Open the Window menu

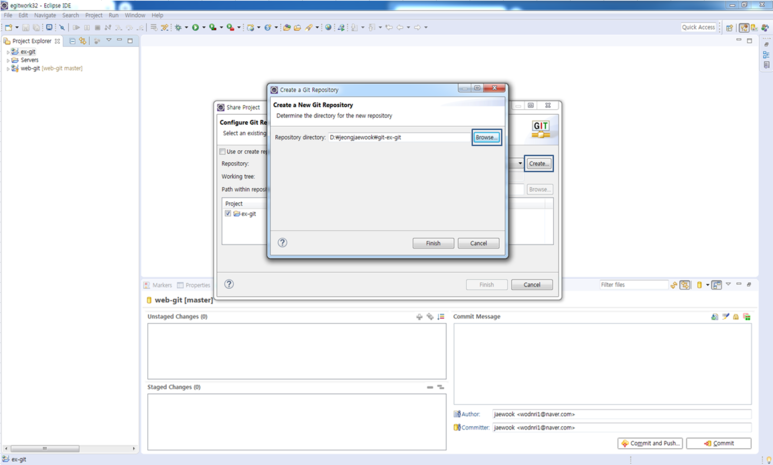click(135, 15)
